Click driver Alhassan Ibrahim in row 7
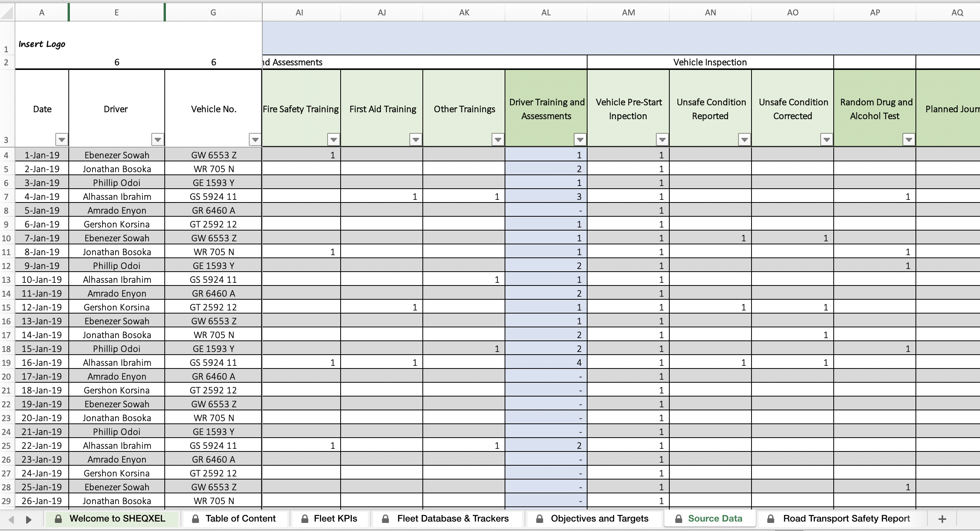 coord(117,196)
